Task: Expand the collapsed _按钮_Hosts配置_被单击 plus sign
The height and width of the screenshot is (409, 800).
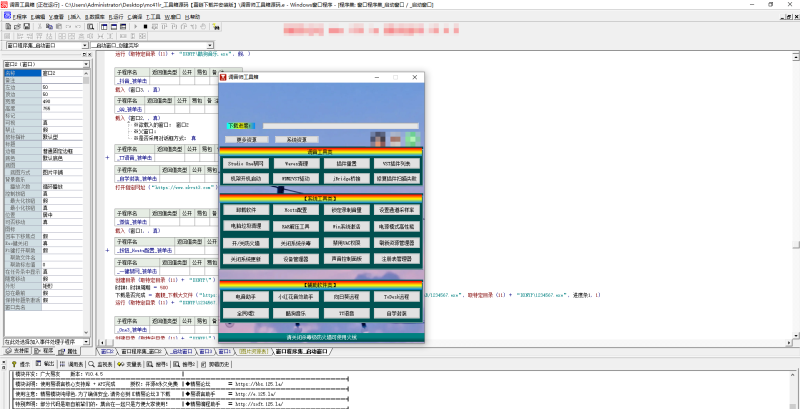Action: (x=107, y=250)
